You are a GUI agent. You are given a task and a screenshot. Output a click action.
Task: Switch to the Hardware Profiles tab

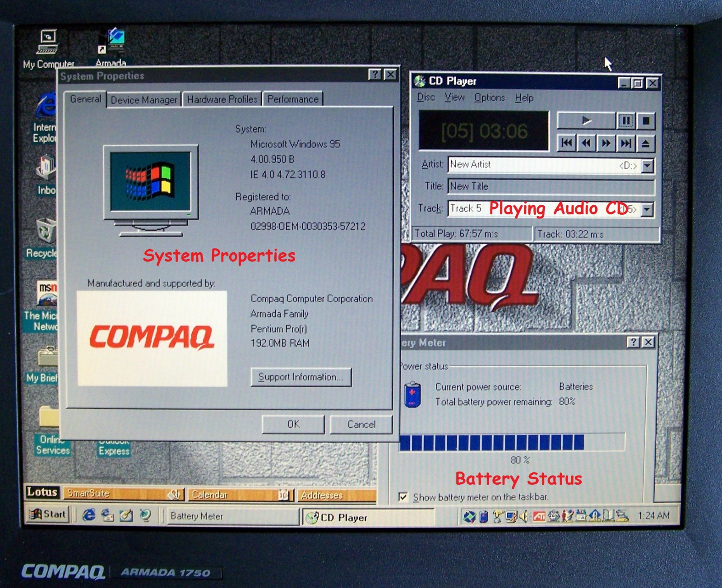tap(222, 99)
